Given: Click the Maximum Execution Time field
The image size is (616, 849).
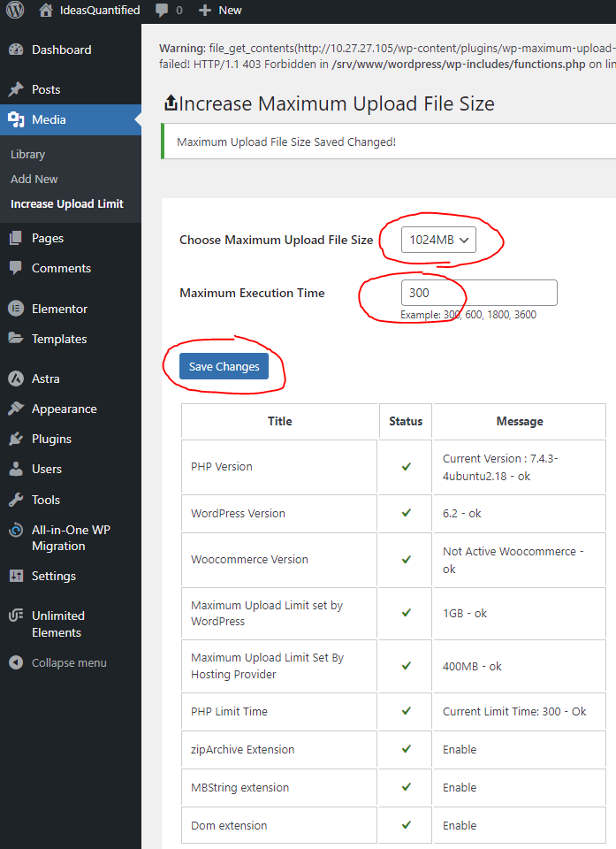Looking at the screenshot, I should pyautogui.click(x=479, y=293).
